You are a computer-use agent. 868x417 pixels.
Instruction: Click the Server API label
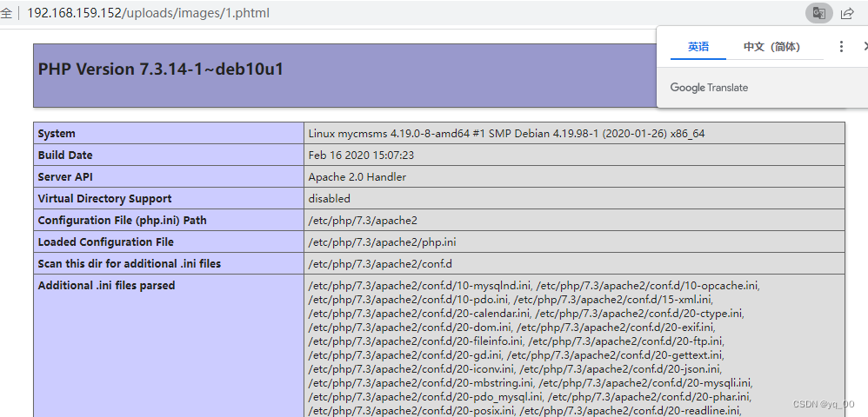pos(63,177)
